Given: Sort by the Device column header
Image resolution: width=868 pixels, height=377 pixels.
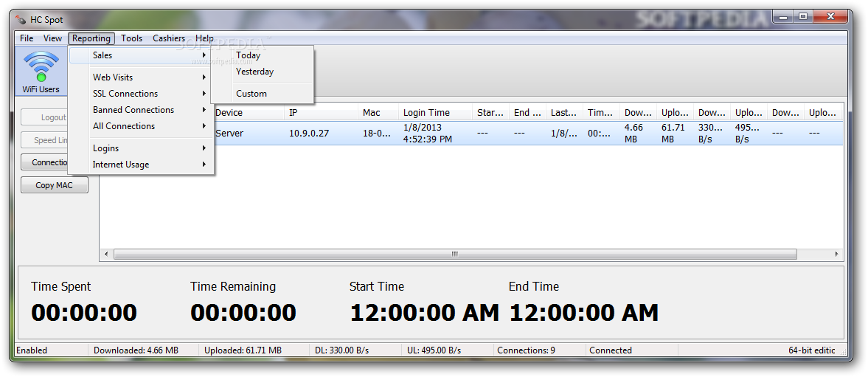Looking at the screenshot, I should pyautogui.click(x=249, y=112).
